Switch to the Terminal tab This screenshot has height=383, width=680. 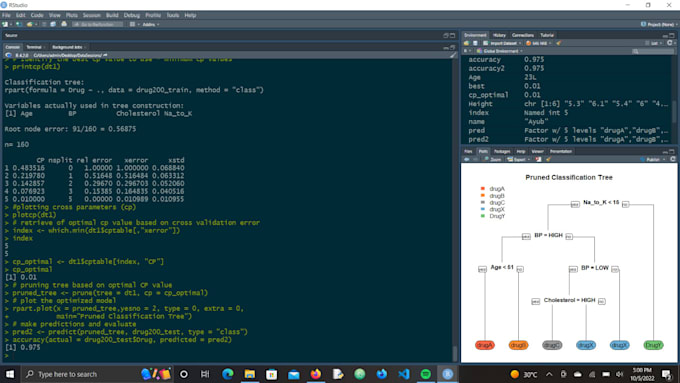tap(34, 47)
